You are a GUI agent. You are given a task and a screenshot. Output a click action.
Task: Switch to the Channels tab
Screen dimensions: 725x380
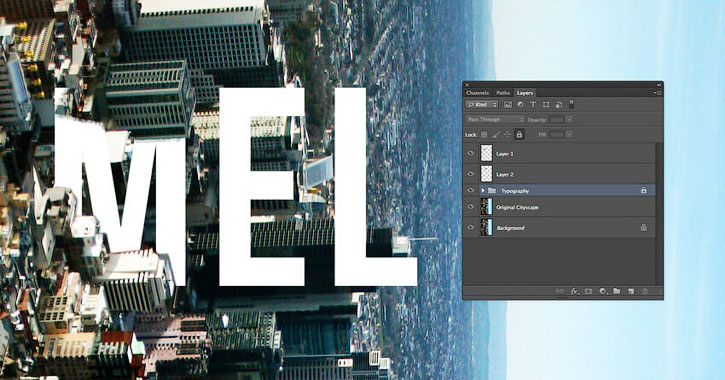tap(478, 93)
